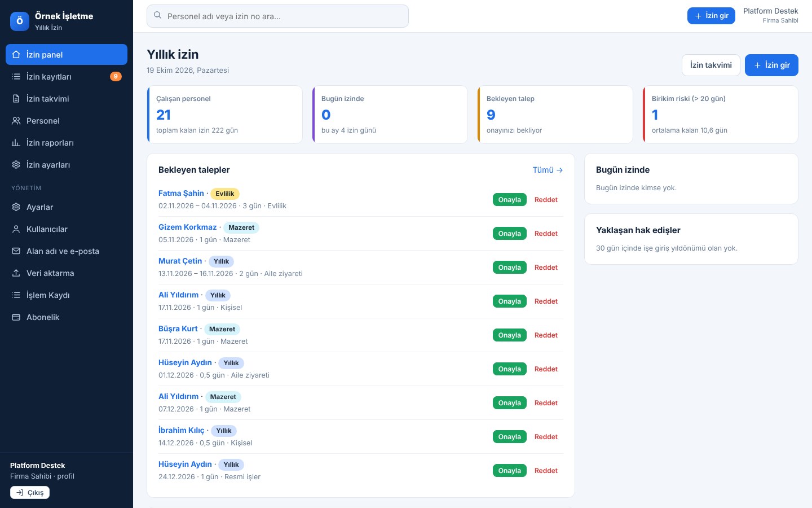
Task: Click the envelope icon beside Alan adı ve e-posta
Action: [16, 251]
